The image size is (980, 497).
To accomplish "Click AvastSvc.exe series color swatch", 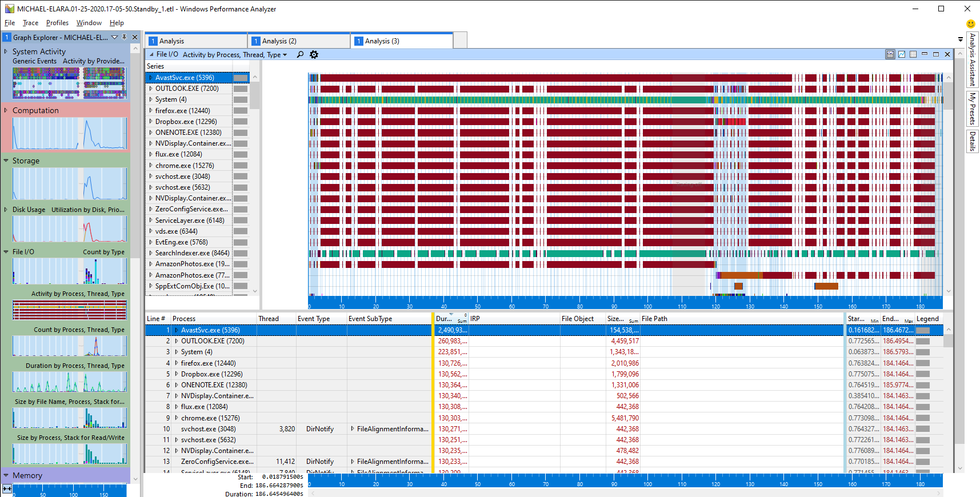I will coord(241,78).
